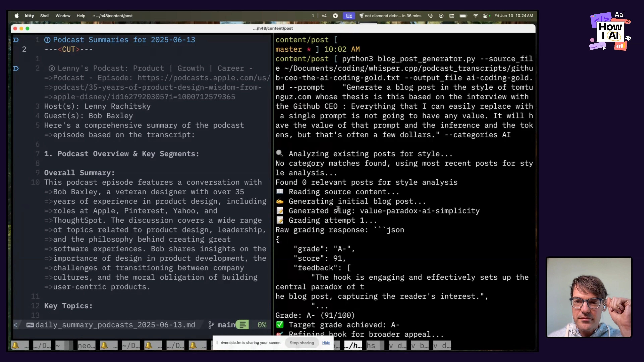Click the daily_summary_podcasts_2025-06-13.md filename
The width and height of the screenshot is (644, 362).
tap(115, 325)
